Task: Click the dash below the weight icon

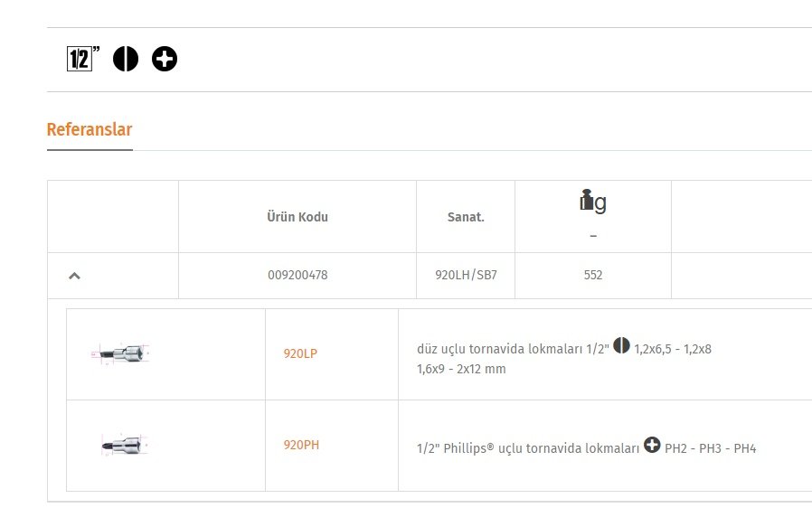Action: pos(593,236)
